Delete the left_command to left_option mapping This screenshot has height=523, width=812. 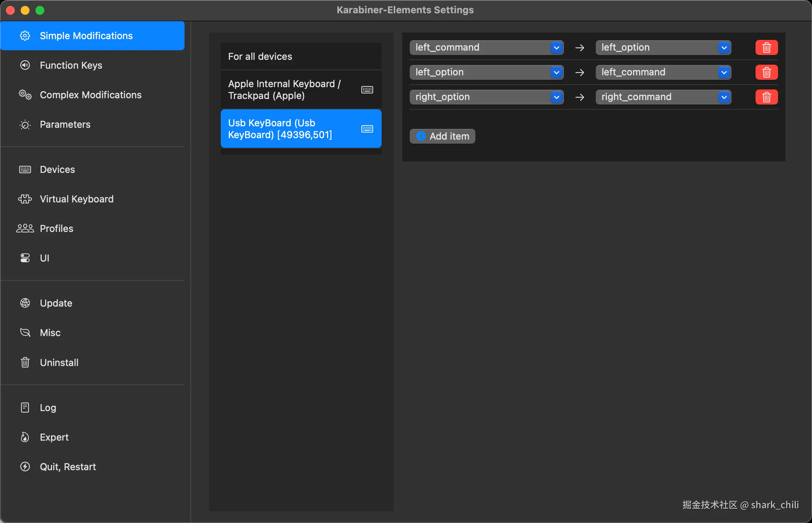tap(766, 48)
